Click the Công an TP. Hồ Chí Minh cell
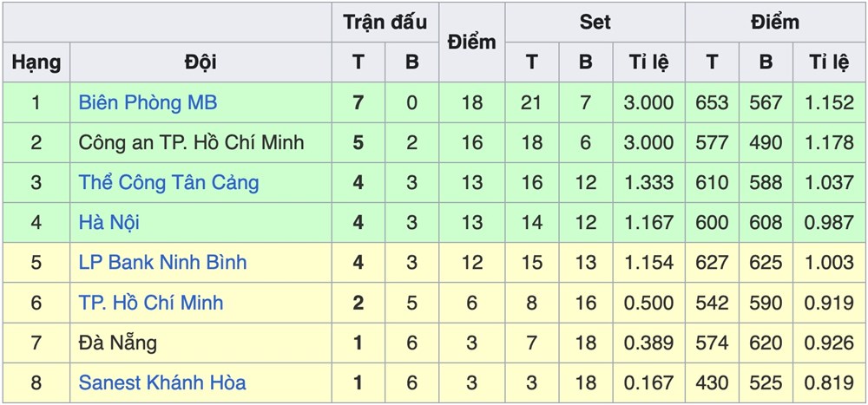Image resolution: width=868 pixels, height=405 pixels. pos(191,142)
